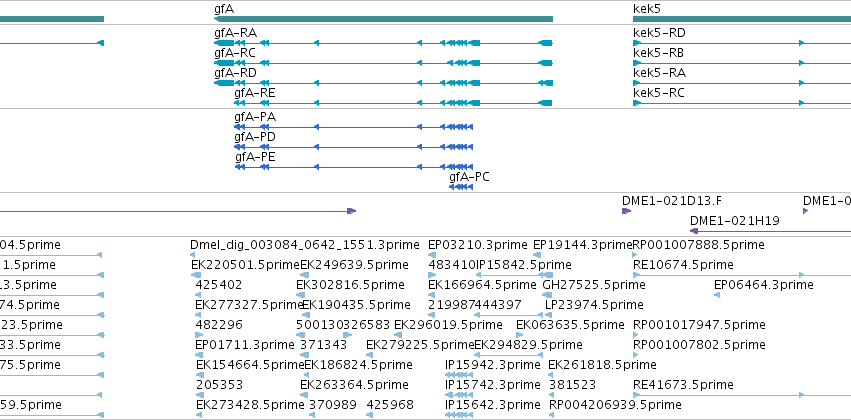Click the DME1-021H19 feature label

[735, 221]
